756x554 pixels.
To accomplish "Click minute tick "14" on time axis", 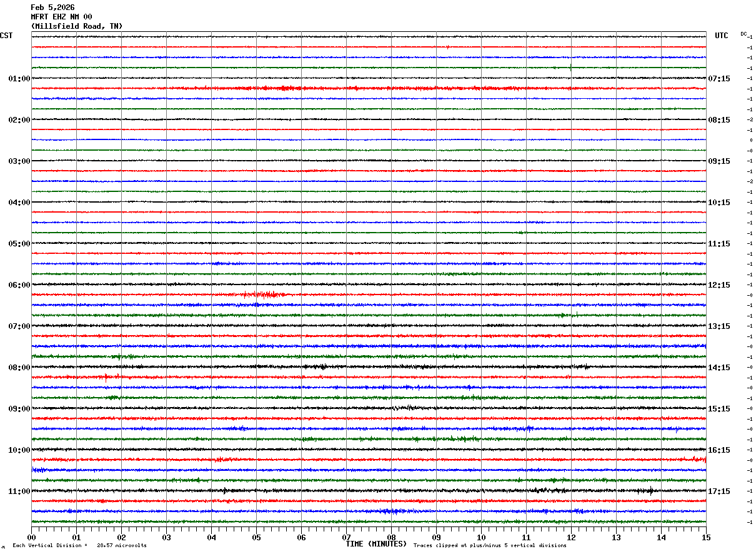I will click(x=661, y=537).
